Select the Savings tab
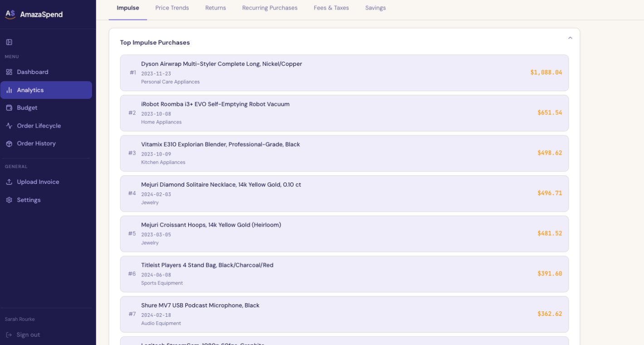The image size is (644, 345). 376,8
